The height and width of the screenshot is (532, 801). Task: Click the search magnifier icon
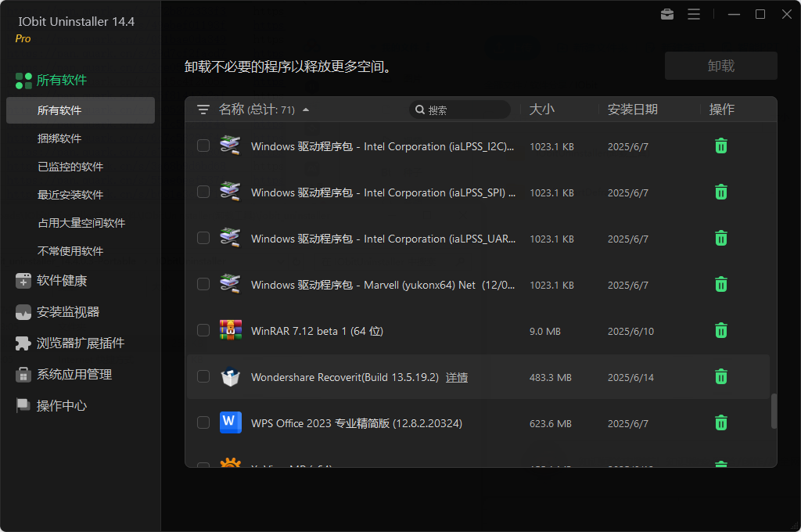tap(420, 110)
